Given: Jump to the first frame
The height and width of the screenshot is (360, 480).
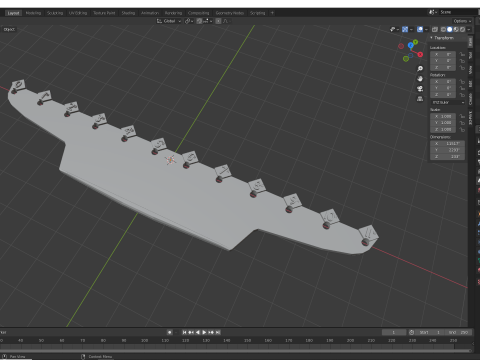Looking at the screenshot, I should click(x=184, y=332).
